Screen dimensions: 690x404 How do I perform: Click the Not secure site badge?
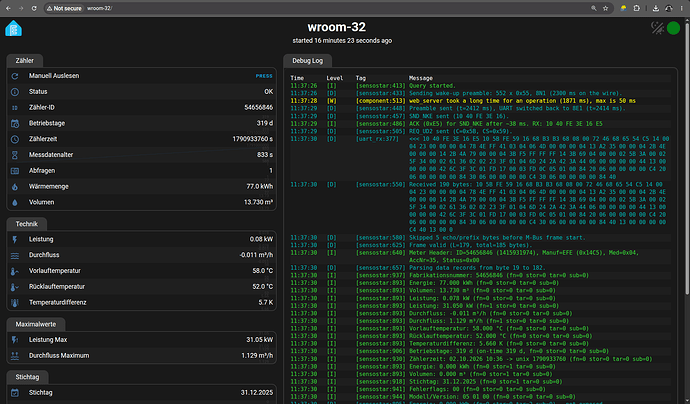point(64,8)
